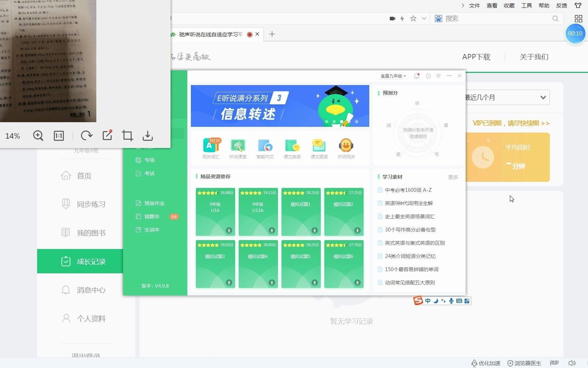Open Sogou soft keyboard icon
This screenshot has height=368, width=588.
(x=459, y=301)
